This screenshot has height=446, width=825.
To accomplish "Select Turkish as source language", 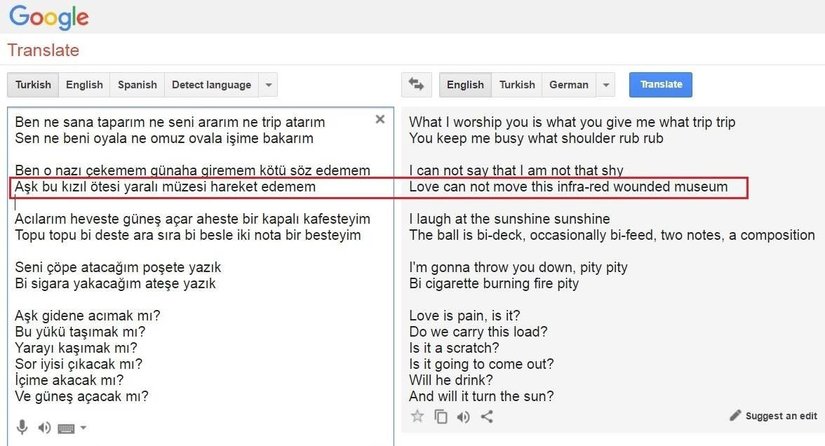I will click(x=33, y=85).
